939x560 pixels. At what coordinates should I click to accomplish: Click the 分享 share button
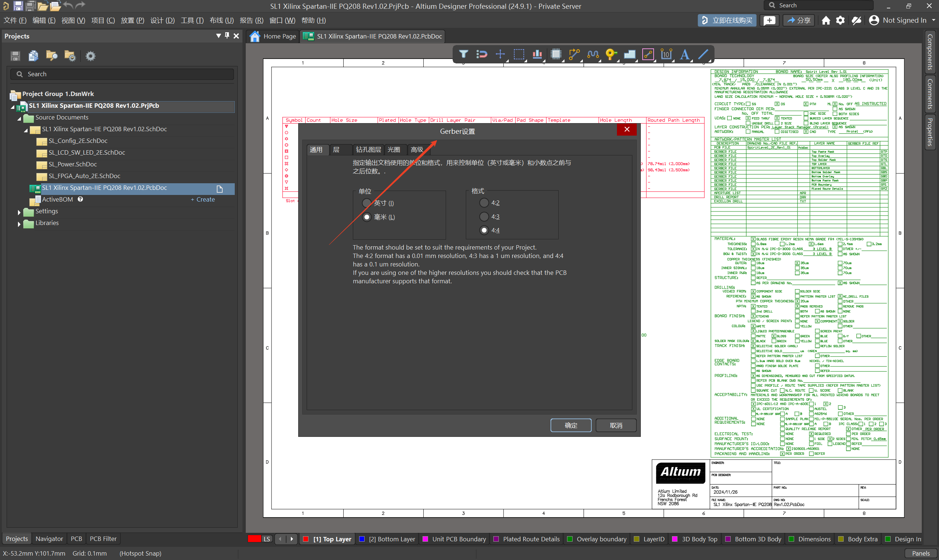pyautogui.click(x=799, y=21)
